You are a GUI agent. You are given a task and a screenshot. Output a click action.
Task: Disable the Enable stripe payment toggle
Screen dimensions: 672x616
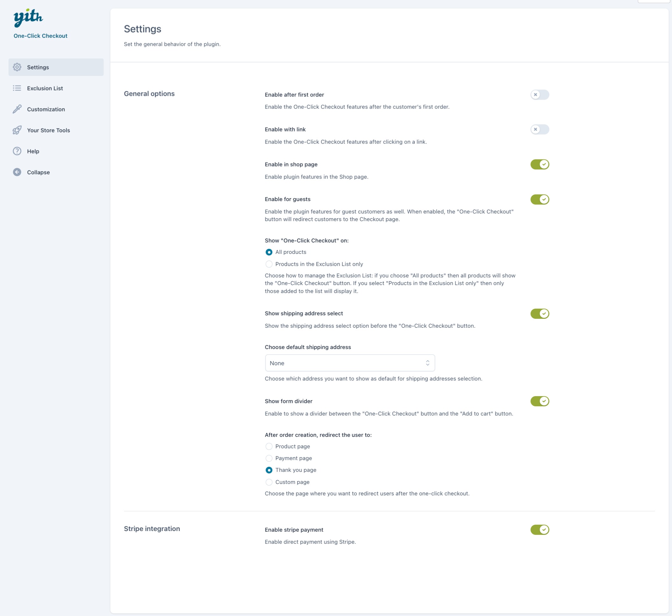pos(539,530)
